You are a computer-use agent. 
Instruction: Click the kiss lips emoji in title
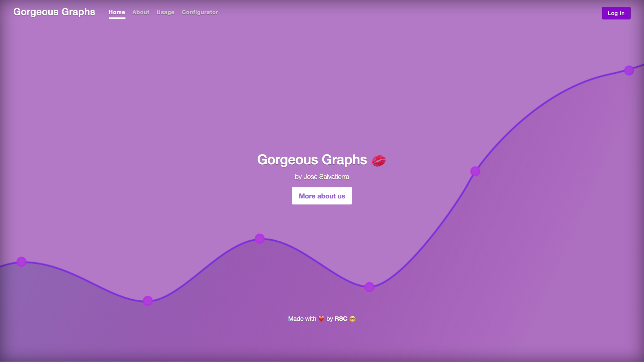[x=378, y=161]
